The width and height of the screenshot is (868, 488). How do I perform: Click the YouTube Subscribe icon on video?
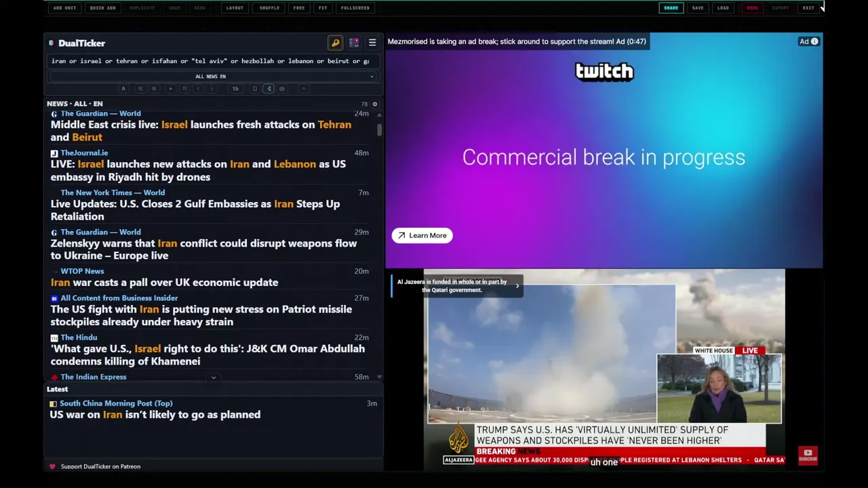pyautogui.click(x=808, y=455)
